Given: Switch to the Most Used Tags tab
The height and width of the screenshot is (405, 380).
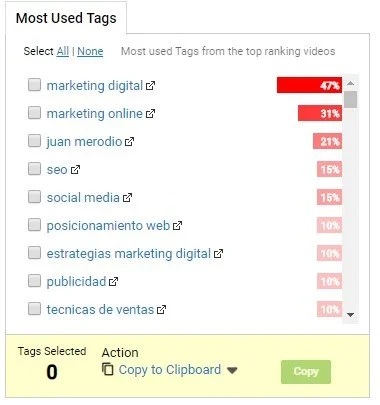Looking at the screenshot, I should coord(66,18).
